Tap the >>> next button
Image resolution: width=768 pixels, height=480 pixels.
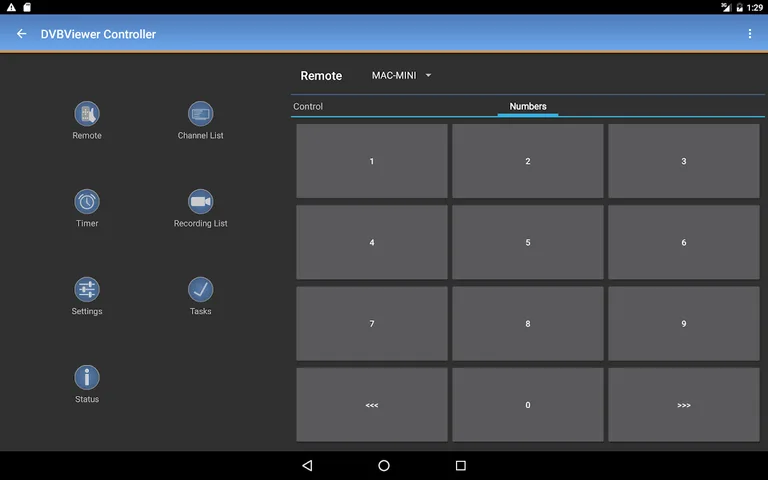pos(684,405)
